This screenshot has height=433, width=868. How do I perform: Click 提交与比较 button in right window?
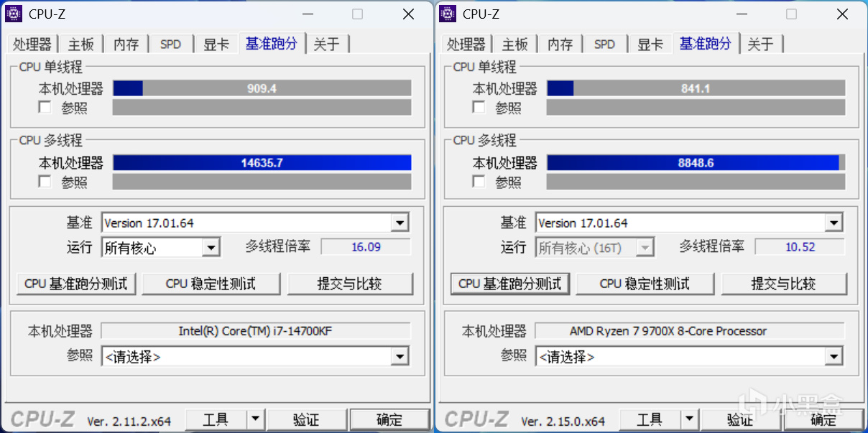[x=784, y=284]
